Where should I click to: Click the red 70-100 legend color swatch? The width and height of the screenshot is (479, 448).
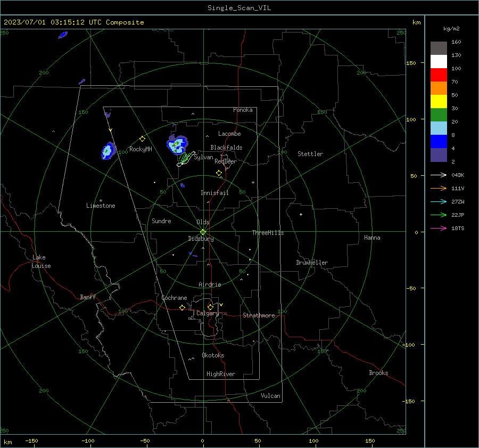[439, 75]
